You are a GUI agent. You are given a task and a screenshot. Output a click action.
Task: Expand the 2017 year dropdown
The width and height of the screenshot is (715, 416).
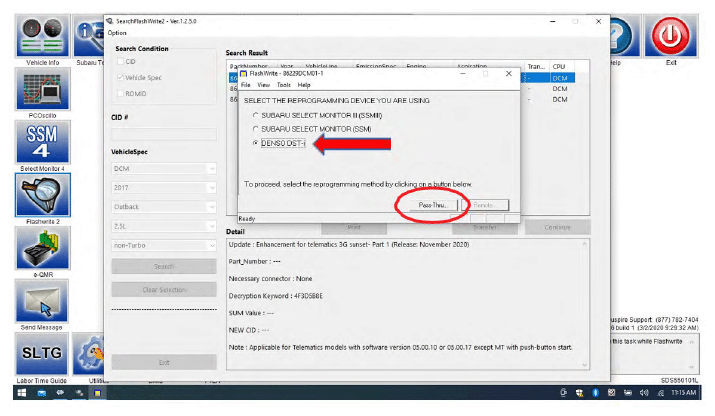[212, 188]
